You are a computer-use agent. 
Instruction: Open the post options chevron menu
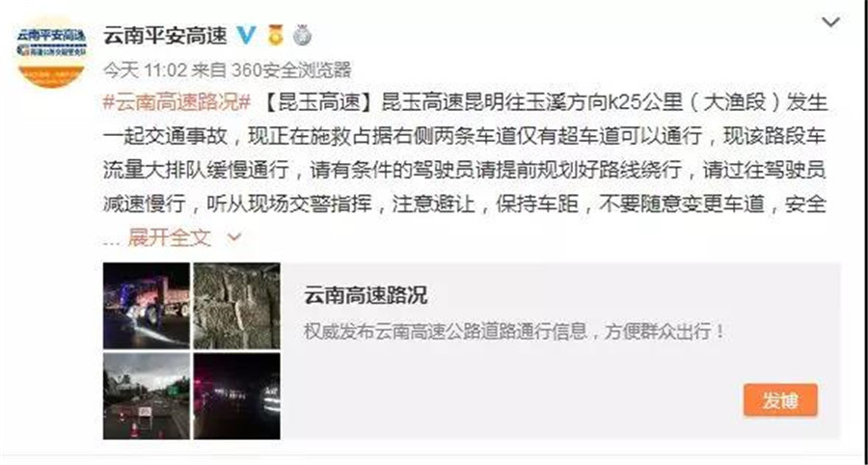click(831, 23)
